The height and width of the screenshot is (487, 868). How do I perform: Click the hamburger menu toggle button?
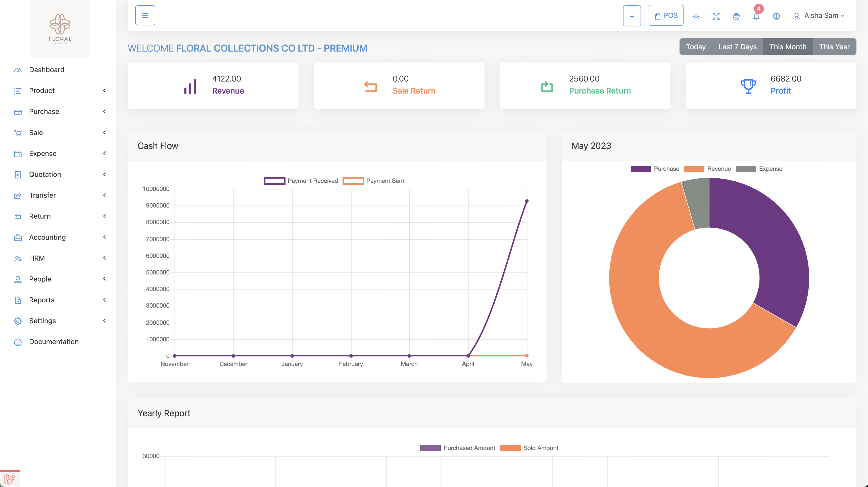(x=145, y=16)
